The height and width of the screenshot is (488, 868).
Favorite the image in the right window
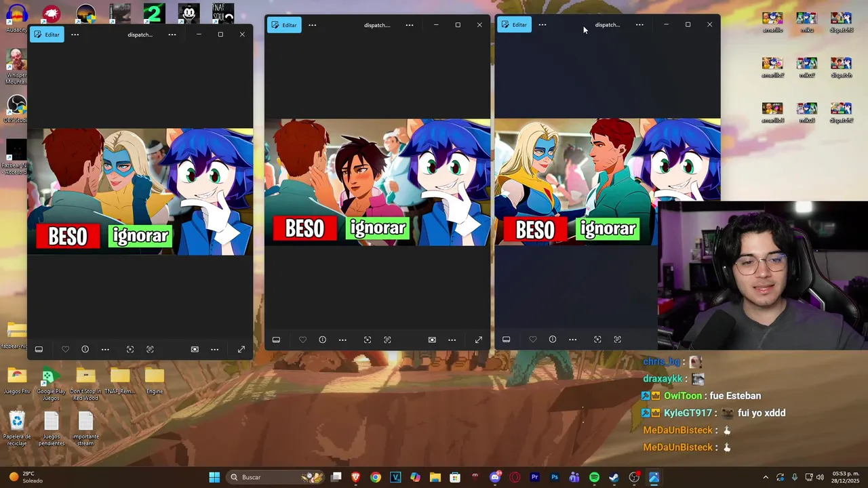click(x=532, y=340)
